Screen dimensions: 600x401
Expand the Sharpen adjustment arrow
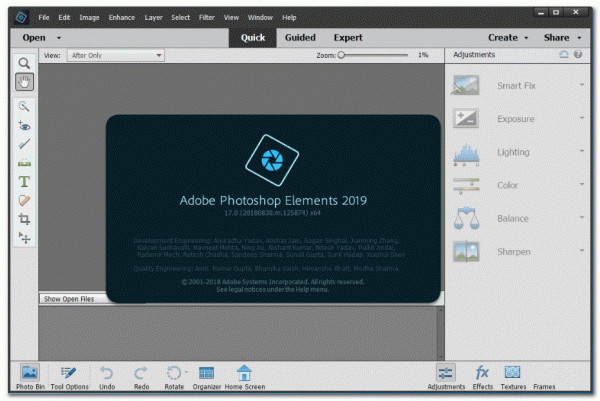[x=581, y=251]
